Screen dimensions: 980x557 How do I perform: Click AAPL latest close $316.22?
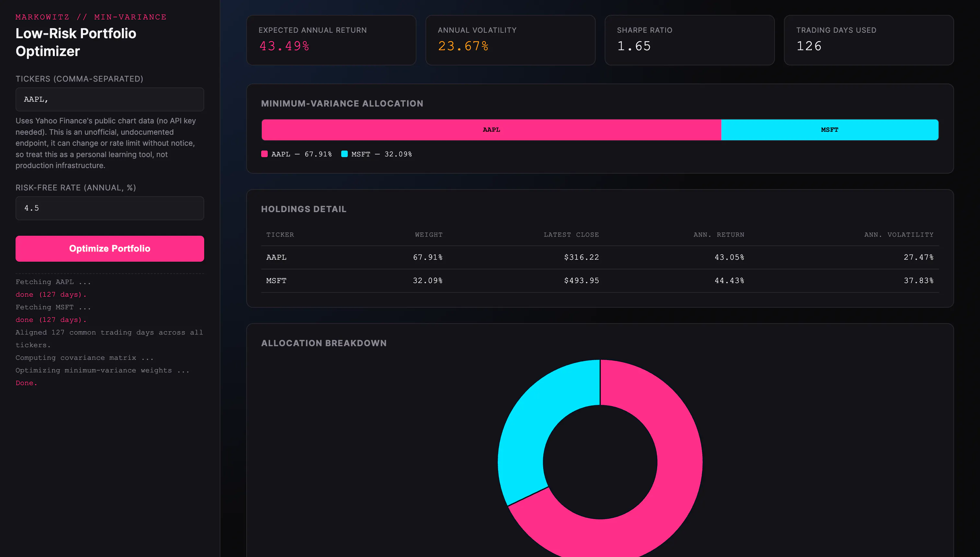[581, 257]
